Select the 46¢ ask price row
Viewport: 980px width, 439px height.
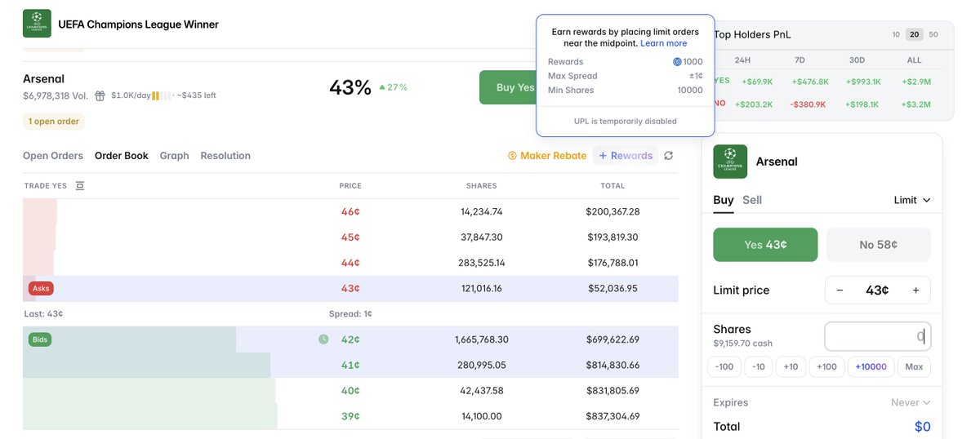click(350, 211)
